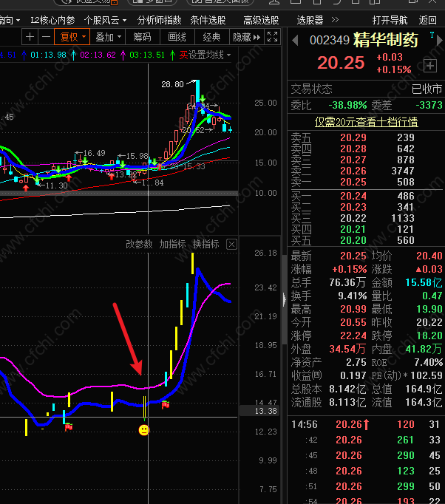Go to previous stock with left arrow
The width and height of the screenshot is (445, 504).
pos(295,41)
